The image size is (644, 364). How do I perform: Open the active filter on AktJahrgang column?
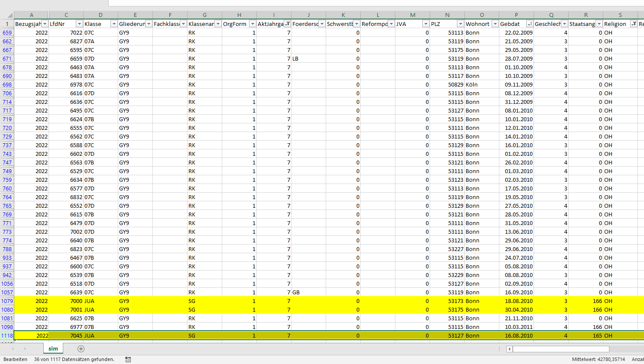288,24
